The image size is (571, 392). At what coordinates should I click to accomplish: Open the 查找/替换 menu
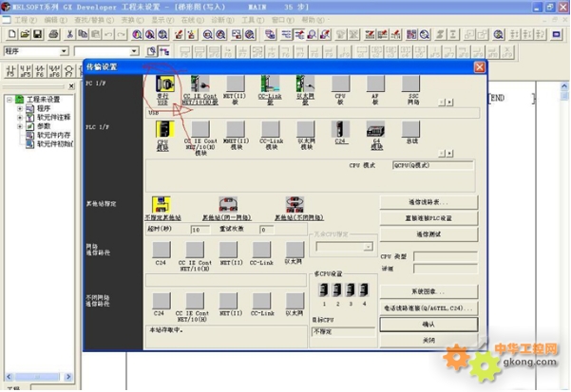click(94, 20)
